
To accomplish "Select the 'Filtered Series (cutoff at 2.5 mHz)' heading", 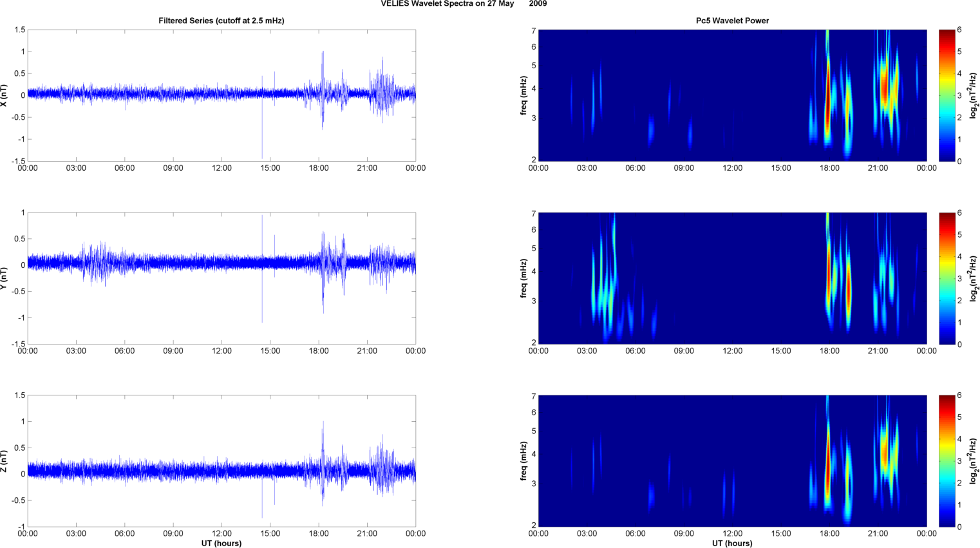I will coord(221,21).
